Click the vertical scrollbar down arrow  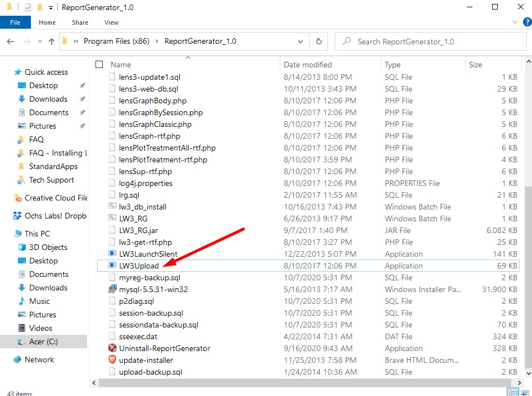528,374
